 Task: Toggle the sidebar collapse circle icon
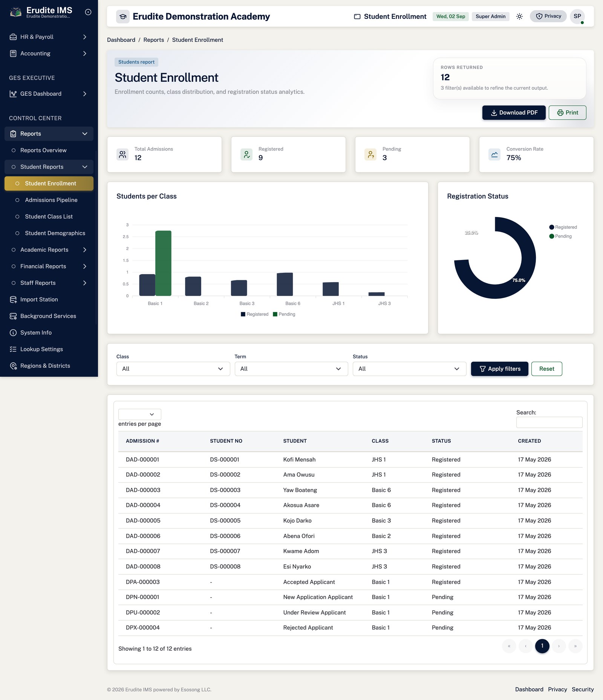[88, 12]
